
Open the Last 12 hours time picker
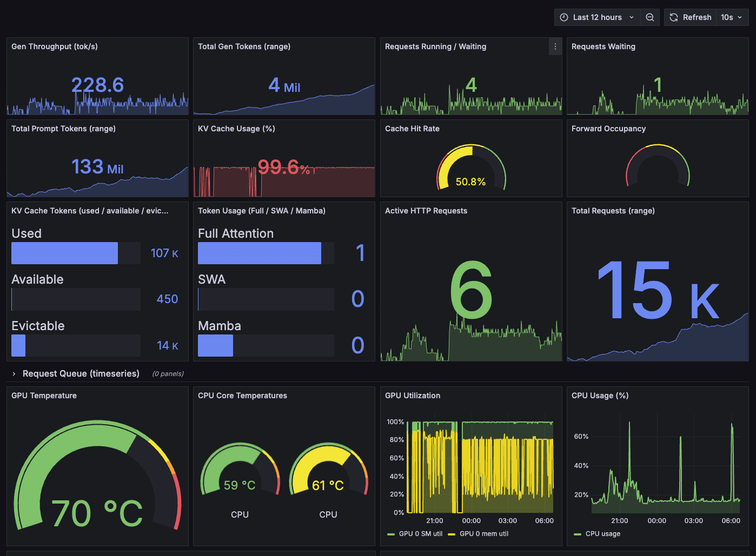coord(597,17)
